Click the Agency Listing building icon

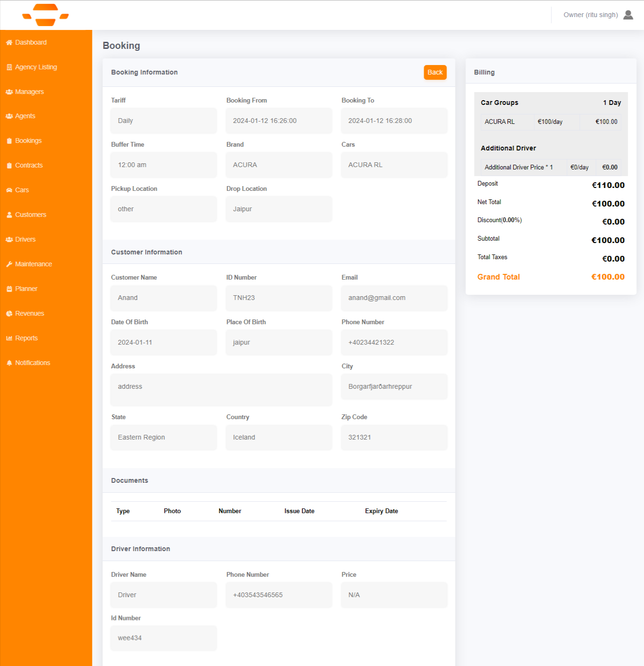(x=9, y=67)
